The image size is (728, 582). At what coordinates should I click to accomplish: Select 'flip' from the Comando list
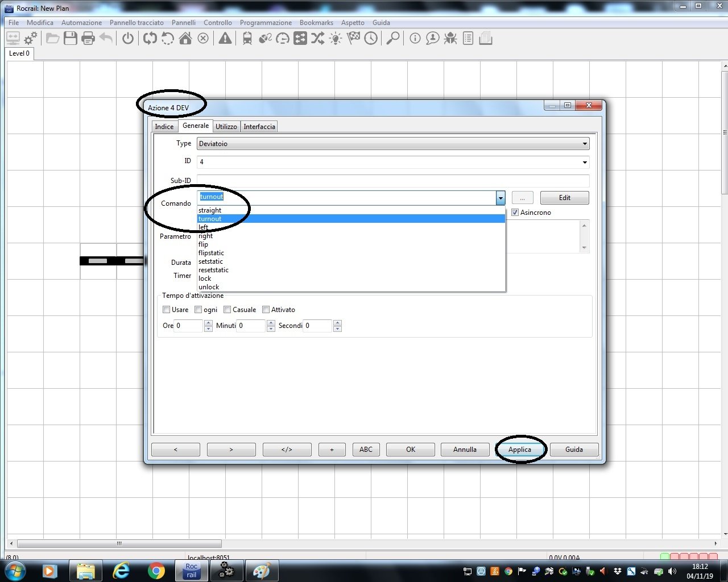[204, 244]
